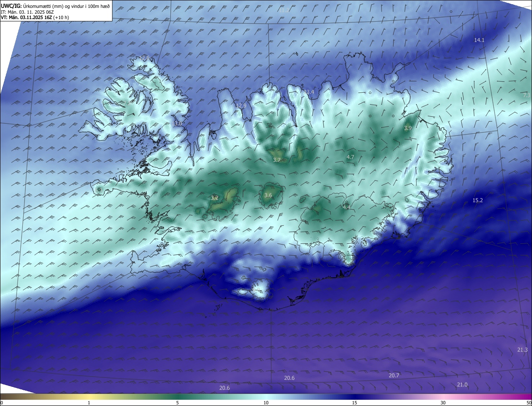Click the legend tick labeled 50
This screenshot has width=532, height=406.
point(529,403)
